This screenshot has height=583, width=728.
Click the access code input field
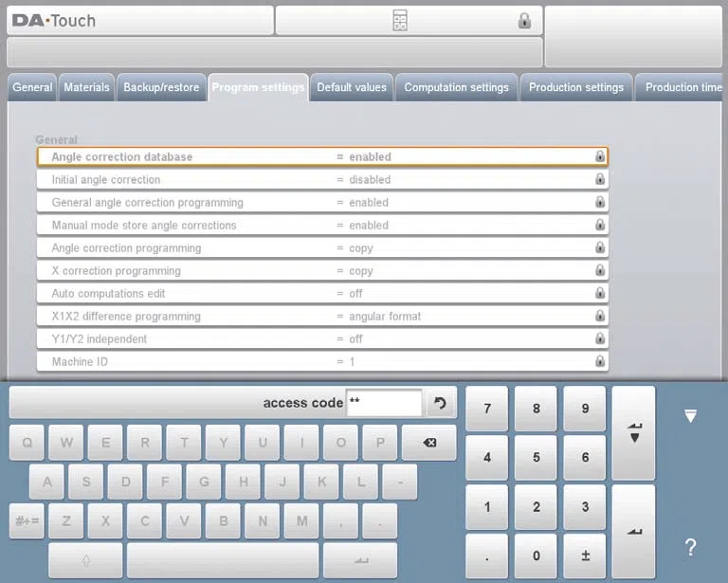(385, 403)
